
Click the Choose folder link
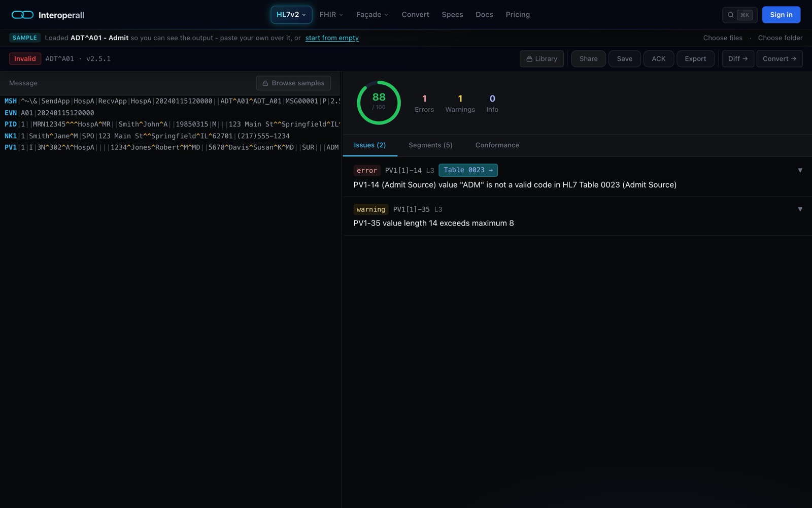(780, 38)
